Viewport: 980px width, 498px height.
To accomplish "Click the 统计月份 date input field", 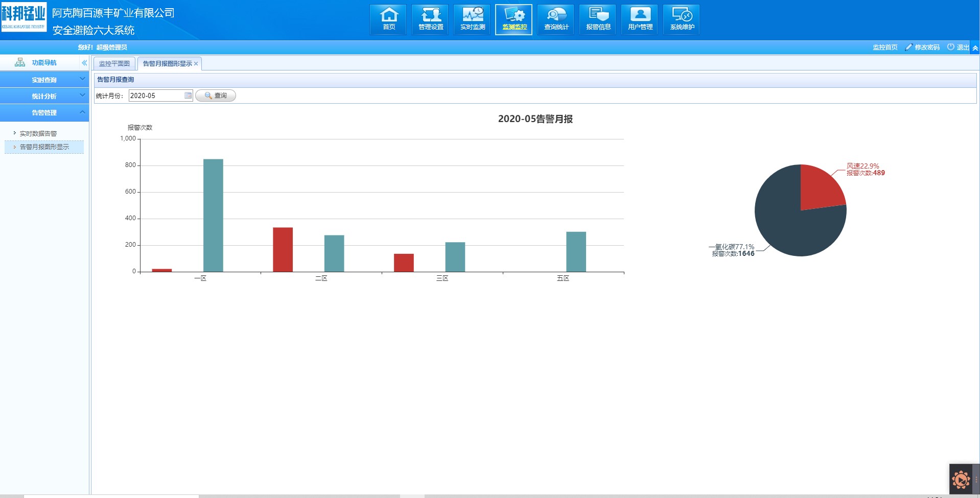I will [x=156, y=96].
